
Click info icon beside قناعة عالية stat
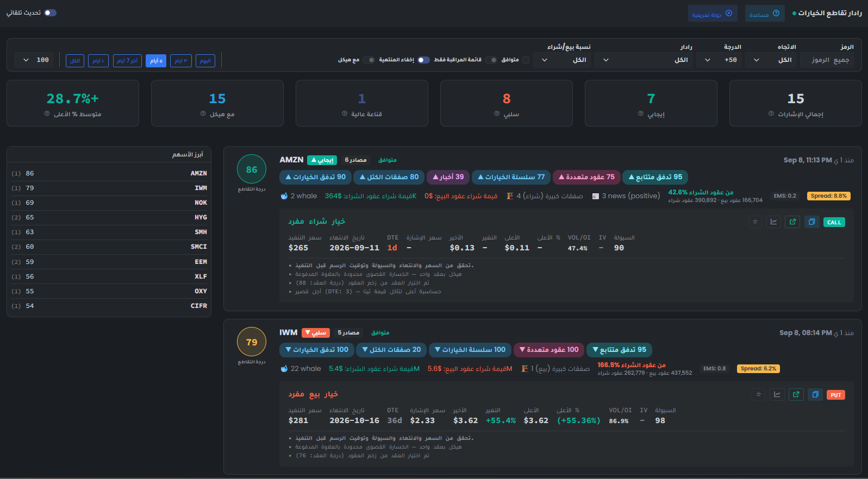[x=345, y=114]
